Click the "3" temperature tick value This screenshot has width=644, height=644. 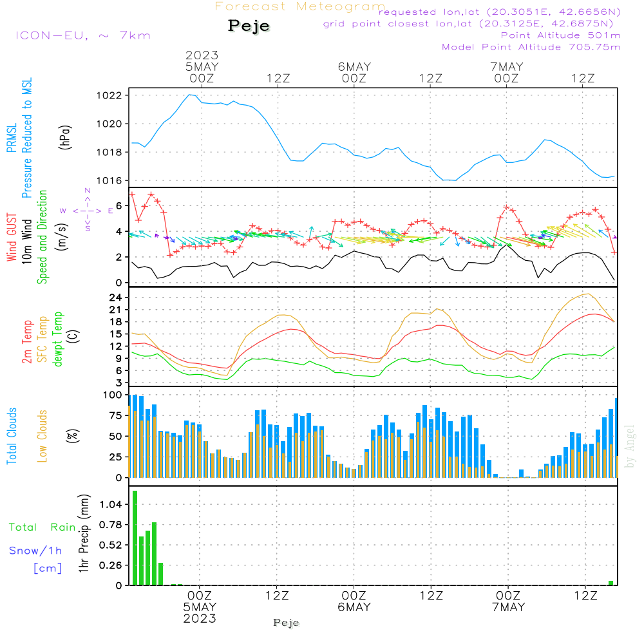click(x=119, y=383)
